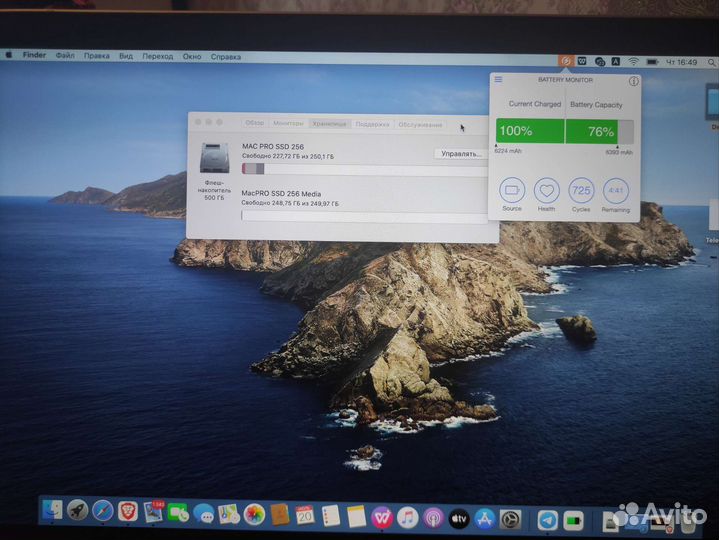
Task: Click the Health heart circle
Action: click(x=547, y=191)
